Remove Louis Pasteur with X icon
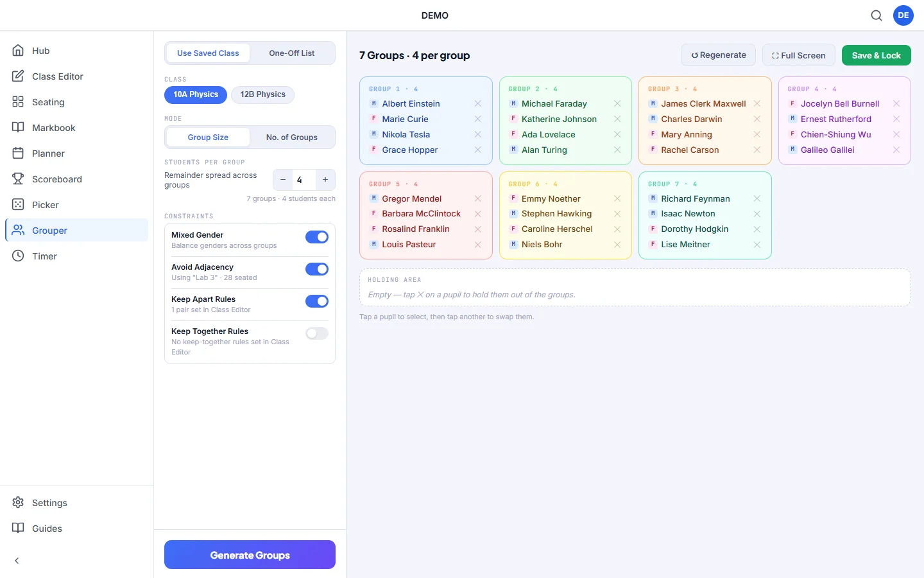Image resolution: width=924 pixels, height=578 pixels. pyautogui.click(x=478, y=245)
